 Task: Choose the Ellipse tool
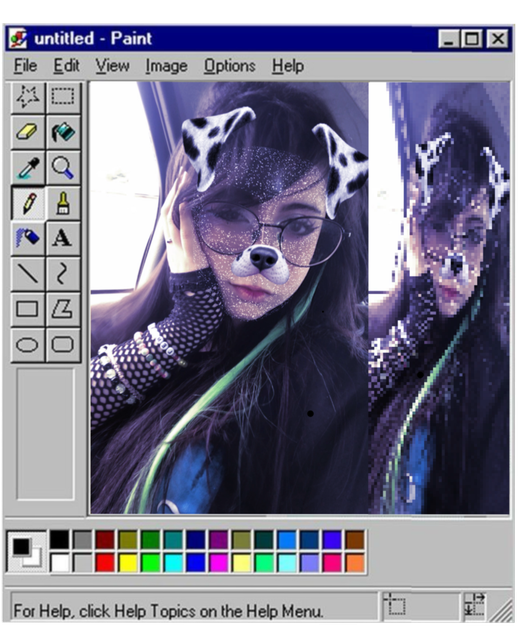click(28, 345)
